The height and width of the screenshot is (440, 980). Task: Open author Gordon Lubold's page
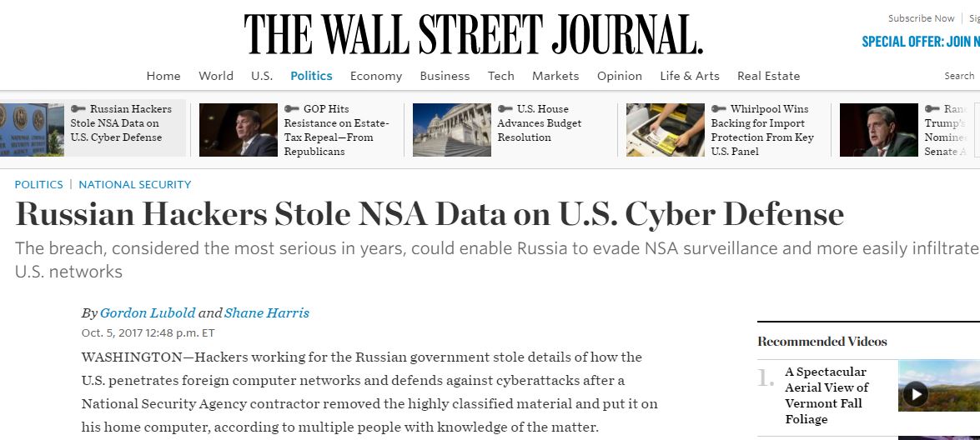148,313
